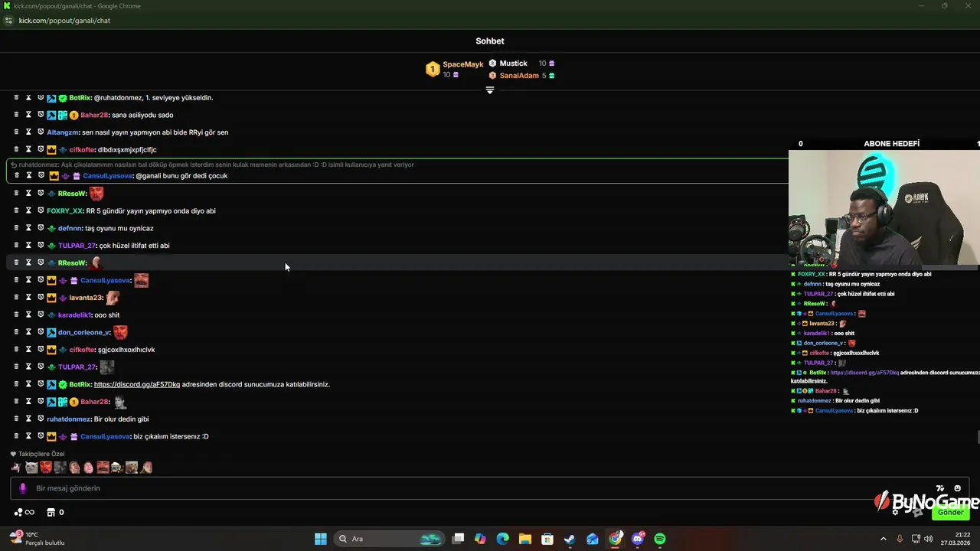
Task: Insert the first follower-only emote
Action: pyautogui.click(x=16, y=467)
